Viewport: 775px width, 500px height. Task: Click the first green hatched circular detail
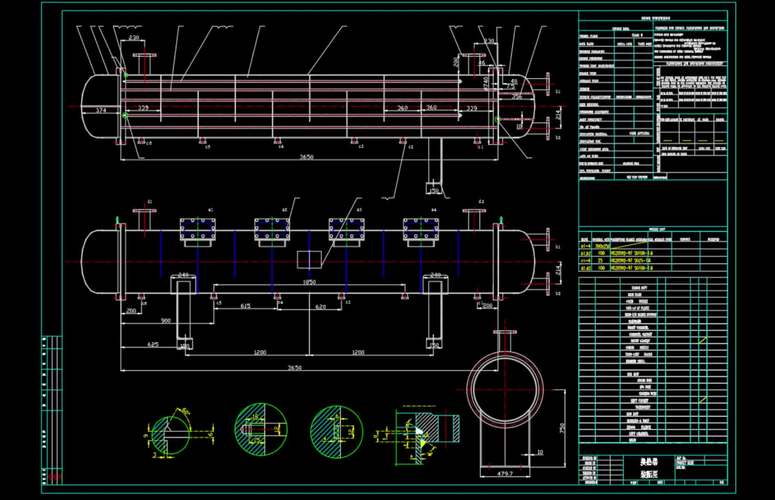pos(261,429)
